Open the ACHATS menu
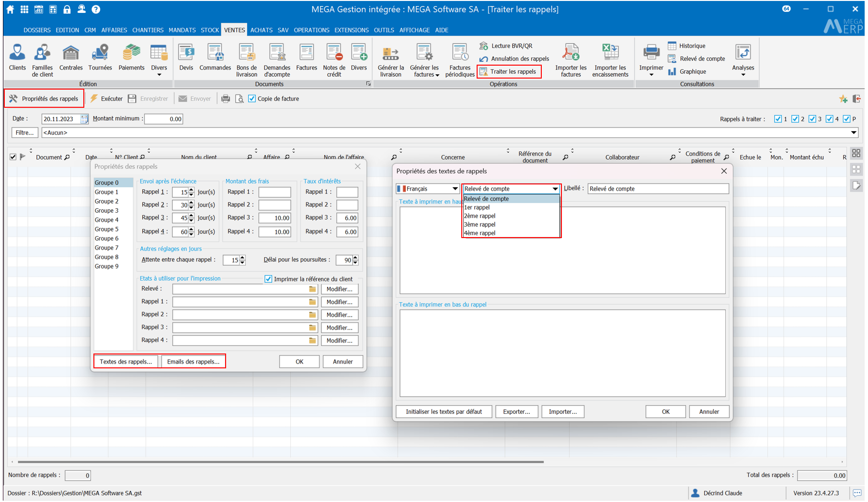The width and height of the screenshot is (868, 502). point(262,30)
